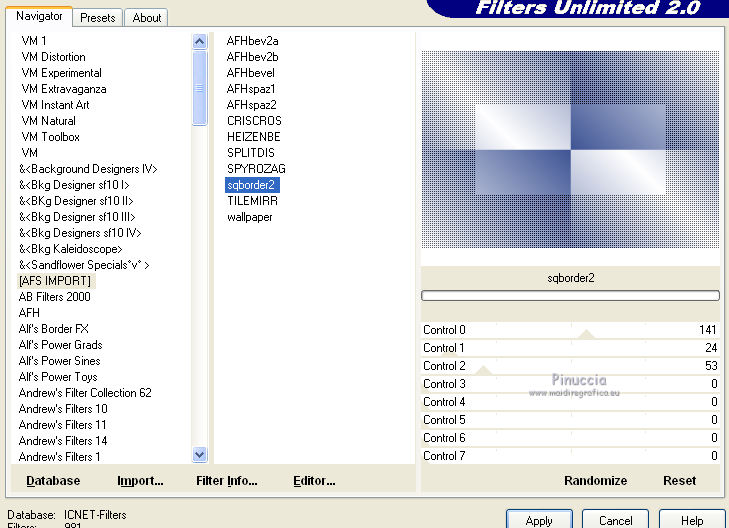
Task: Click the category list scroll down arrow
Action: [x=199, y=455]
